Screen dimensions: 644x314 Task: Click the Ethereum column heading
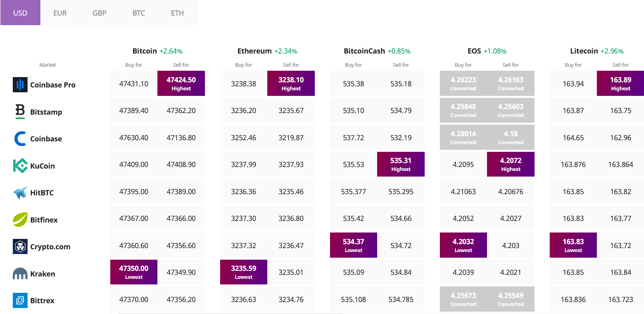point(254,51)
